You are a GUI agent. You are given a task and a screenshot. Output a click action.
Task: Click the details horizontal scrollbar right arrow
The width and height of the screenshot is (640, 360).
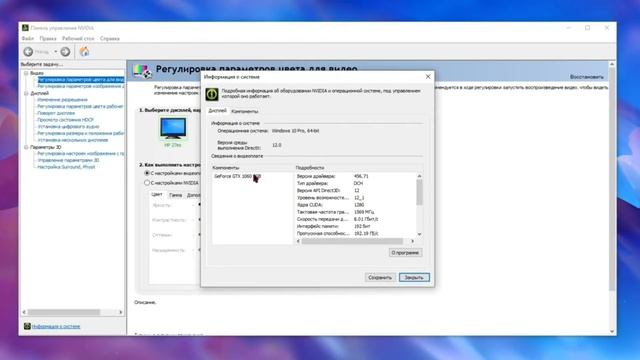tap(412, 241)
